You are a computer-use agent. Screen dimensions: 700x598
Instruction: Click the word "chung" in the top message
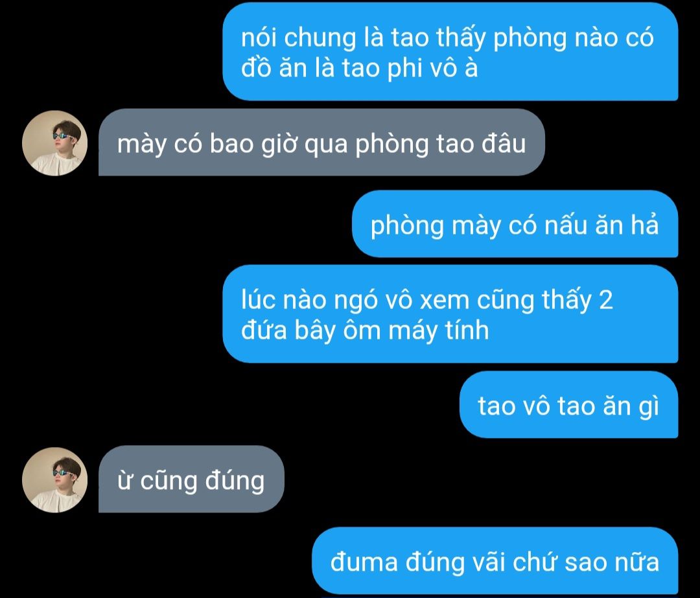click(320, 38)
